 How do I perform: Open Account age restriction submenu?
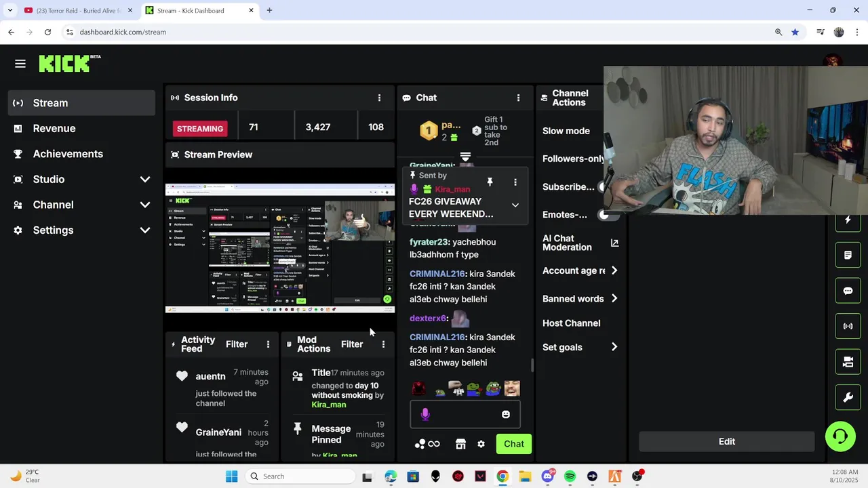click(x=614, y=270)
